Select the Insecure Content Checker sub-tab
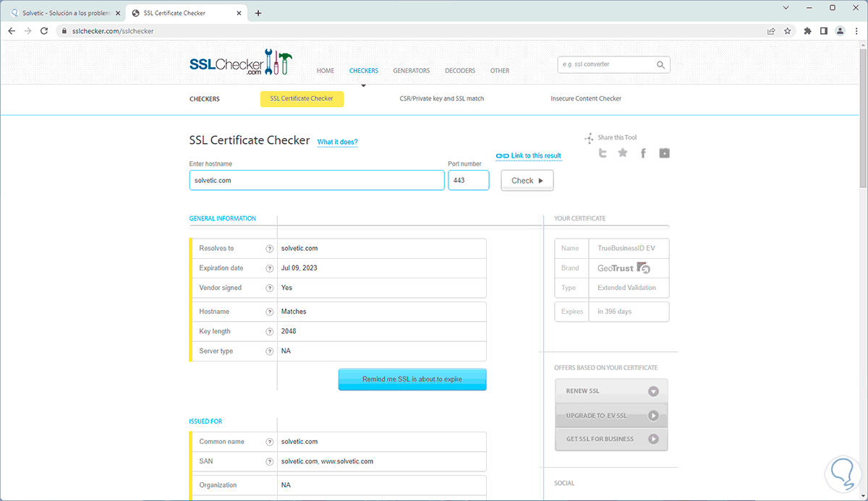The width and height of the screenshot is (868, 501). 586,98
